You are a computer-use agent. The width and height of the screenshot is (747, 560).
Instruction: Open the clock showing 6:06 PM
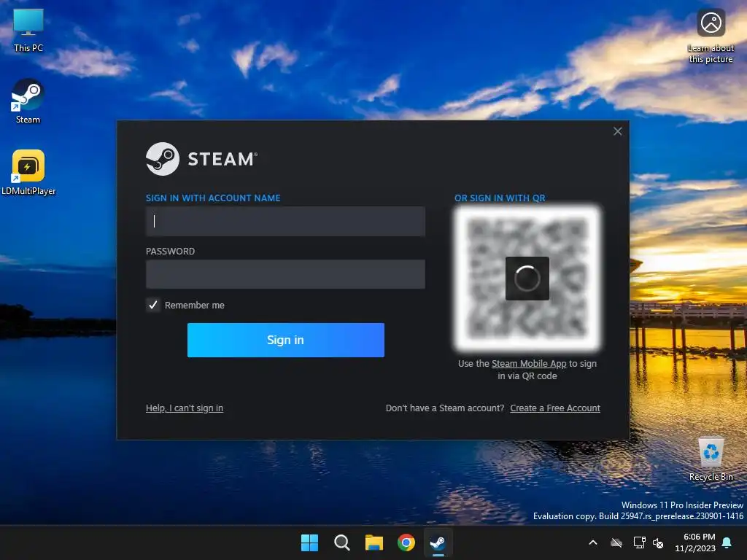tap(695, 542)
